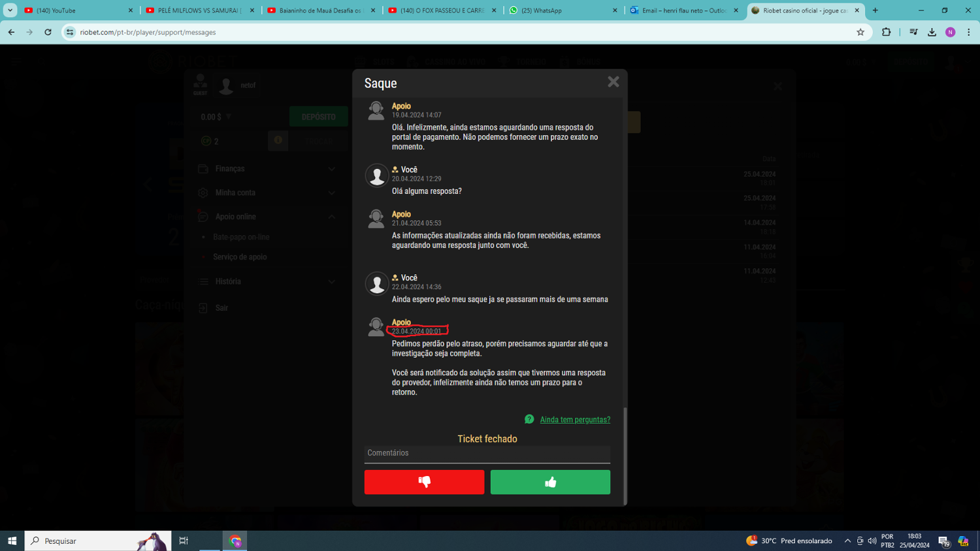Reload the Riobet page

[48, 32]
